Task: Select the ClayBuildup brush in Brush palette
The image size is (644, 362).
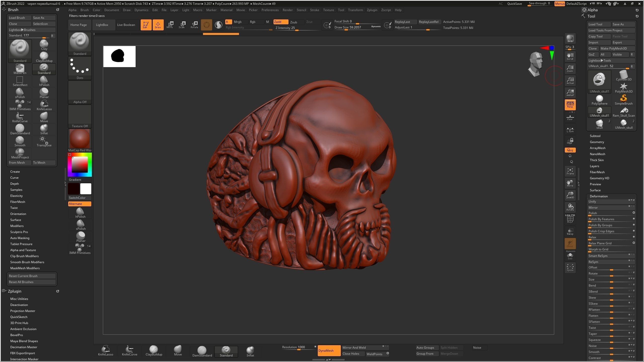Action: [44, 57]
